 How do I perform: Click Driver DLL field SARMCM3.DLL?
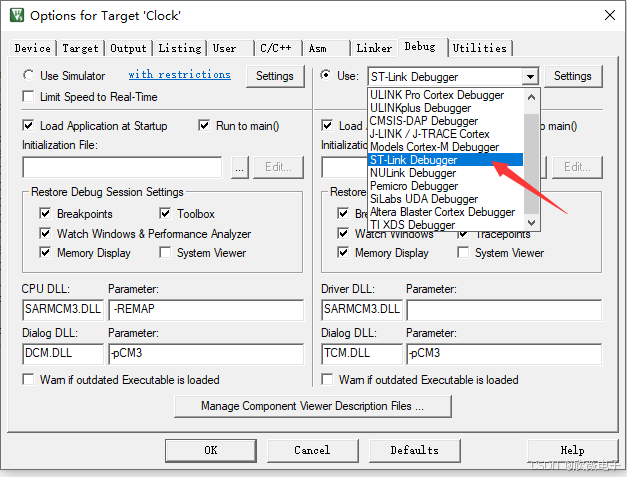pos(362,309)
